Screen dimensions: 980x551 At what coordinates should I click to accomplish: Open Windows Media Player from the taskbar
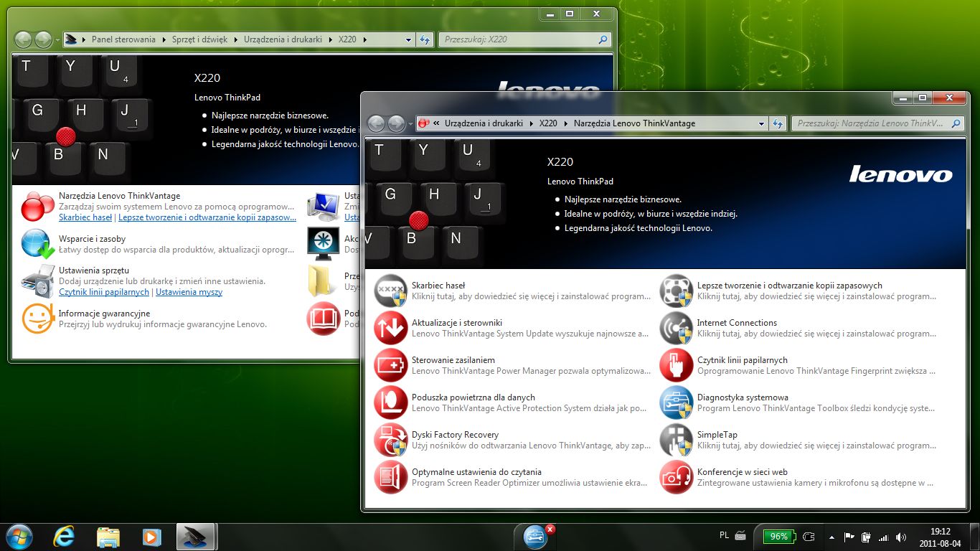pos(151,537)
